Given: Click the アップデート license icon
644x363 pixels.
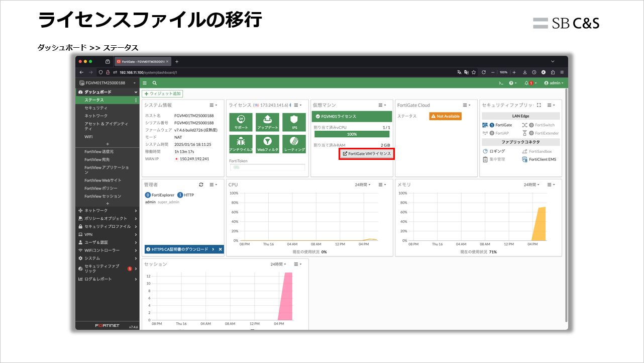Looking at the screenshot, I should 267,122.
